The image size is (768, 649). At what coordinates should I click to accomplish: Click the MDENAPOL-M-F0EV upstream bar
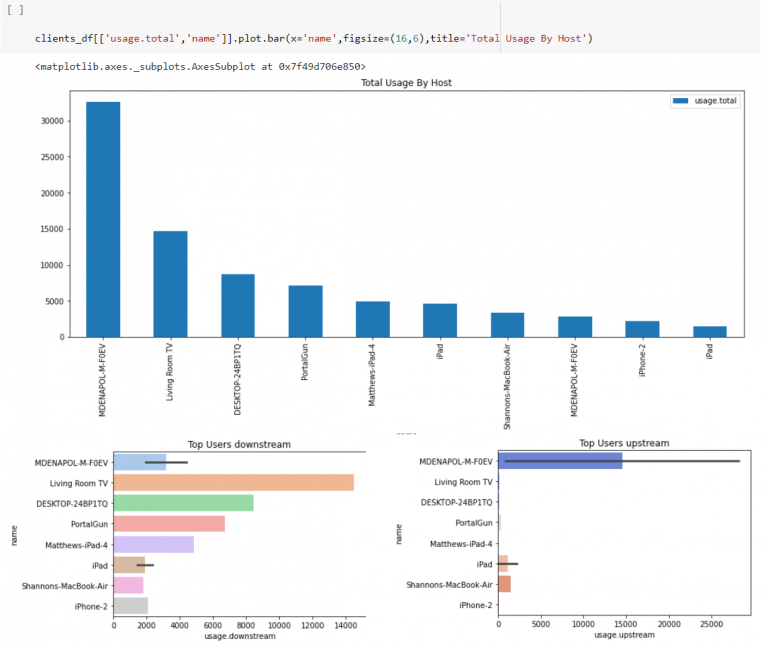[560, 461]
